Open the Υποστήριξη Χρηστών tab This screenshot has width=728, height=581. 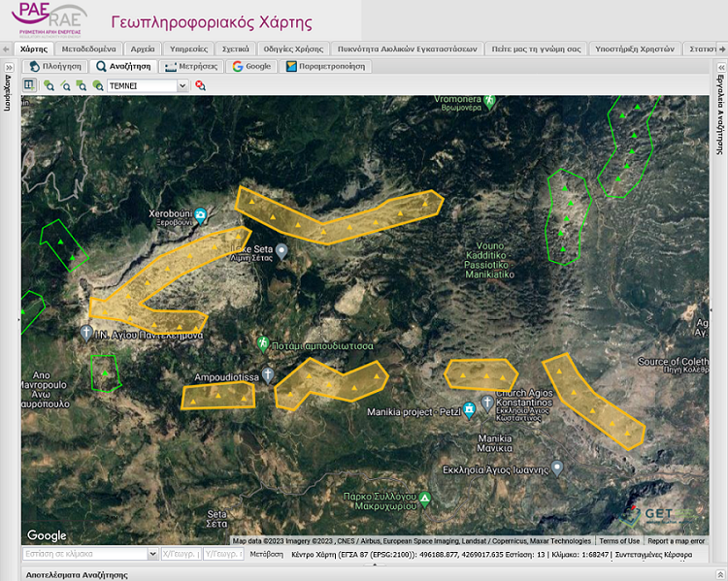(x=635, y=48)
